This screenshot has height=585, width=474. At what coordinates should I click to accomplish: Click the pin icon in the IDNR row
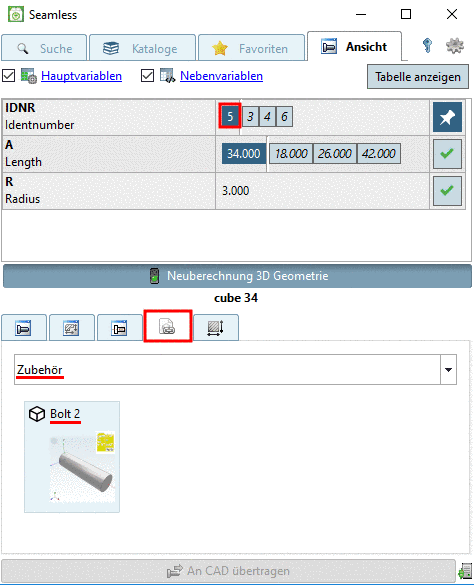point(447,117)
